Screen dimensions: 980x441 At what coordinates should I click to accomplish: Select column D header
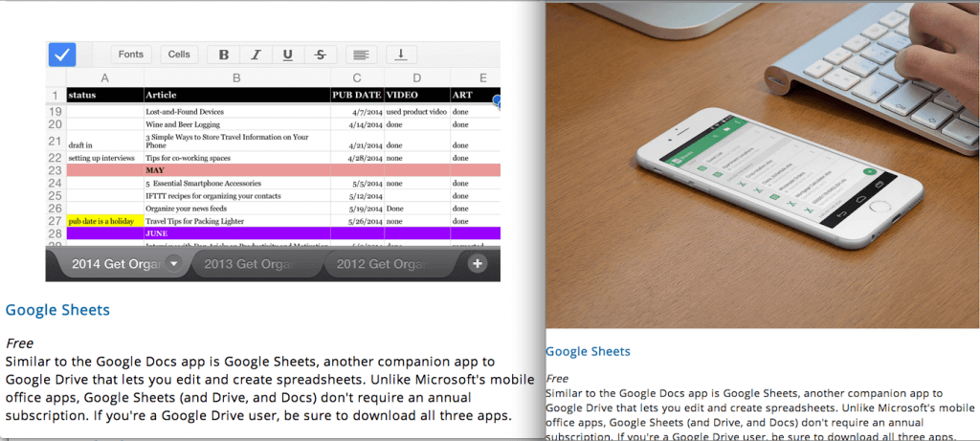(417, 78)
